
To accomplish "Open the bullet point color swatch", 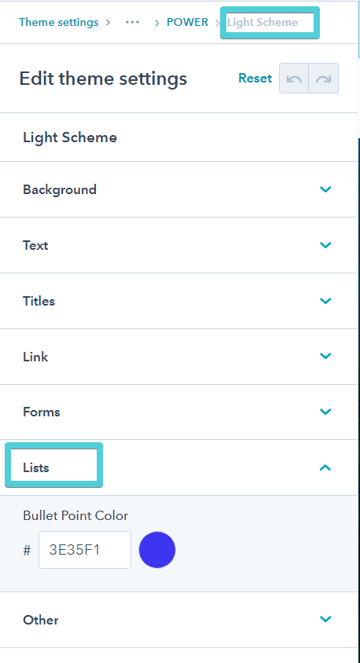I will point(157,550).
